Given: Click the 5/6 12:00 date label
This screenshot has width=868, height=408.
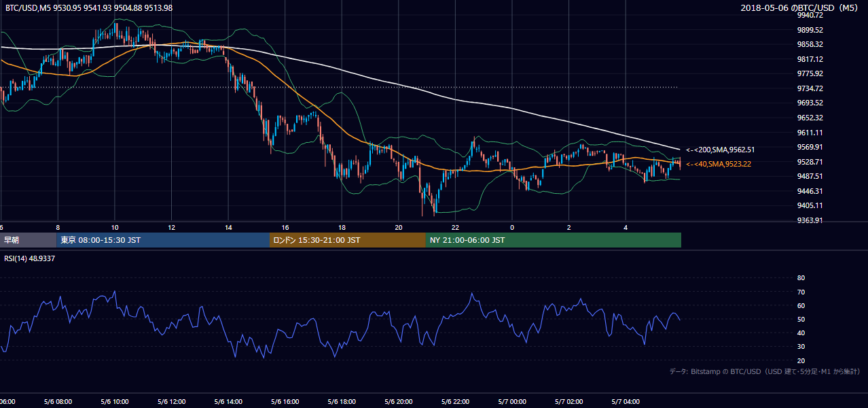Looking at the screenshot, I should coord(172,402).
